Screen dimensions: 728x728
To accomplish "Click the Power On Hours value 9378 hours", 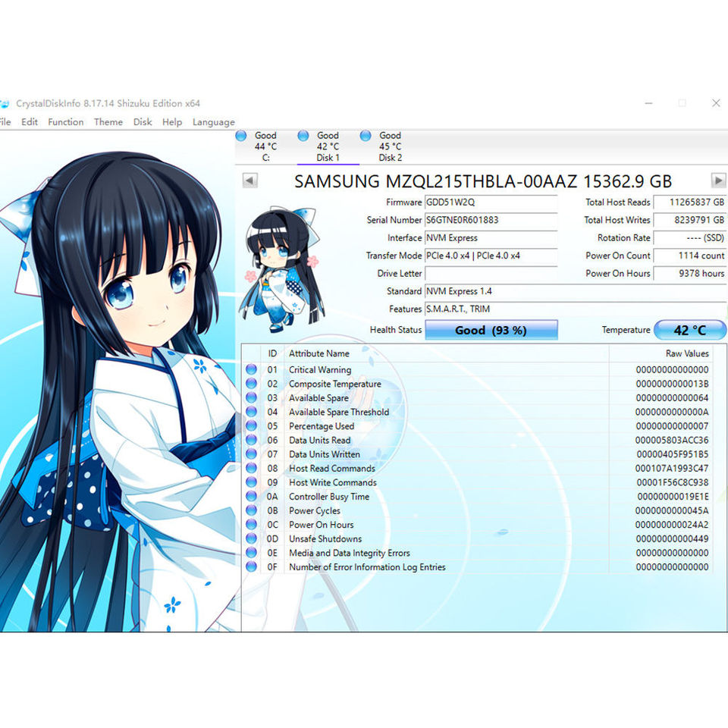I will pos(690,274).
